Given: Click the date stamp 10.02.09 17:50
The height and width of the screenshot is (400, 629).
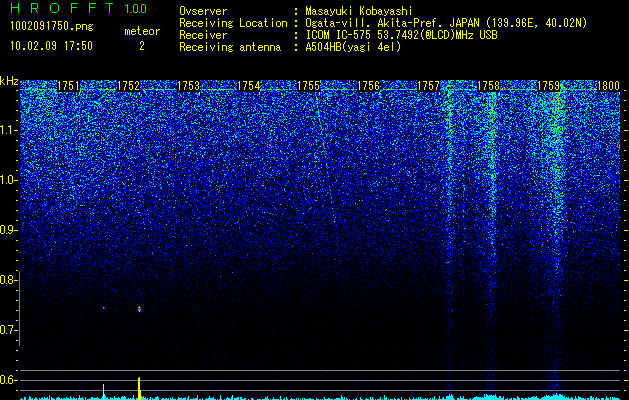Looking at the screenshot, I should pyautogui.click(x=51, y=46).
